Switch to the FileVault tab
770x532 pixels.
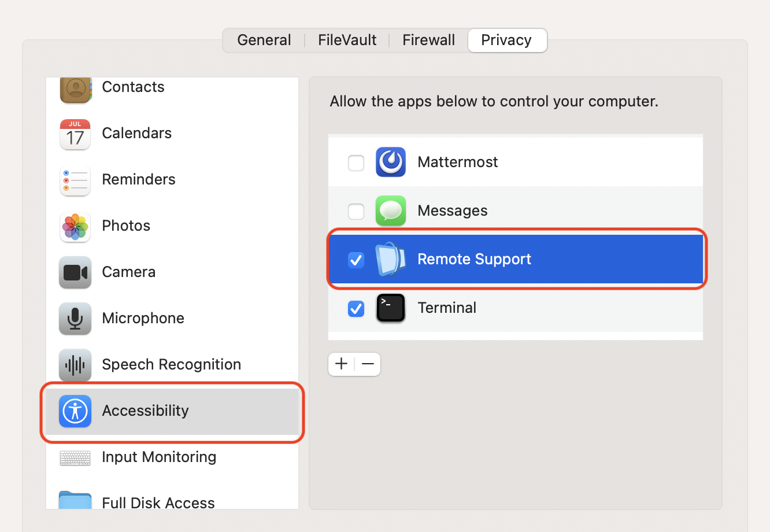click(x=347, y=40)
